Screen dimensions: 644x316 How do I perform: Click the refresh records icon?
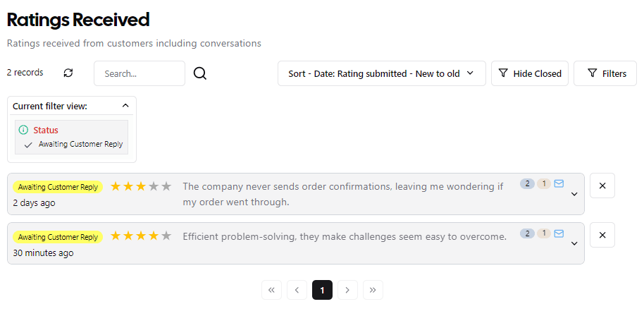68,73
